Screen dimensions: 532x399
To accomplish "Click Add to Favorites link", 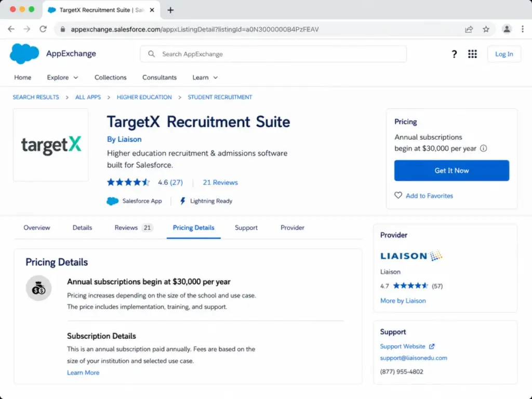I will click(x=429, y=196).
